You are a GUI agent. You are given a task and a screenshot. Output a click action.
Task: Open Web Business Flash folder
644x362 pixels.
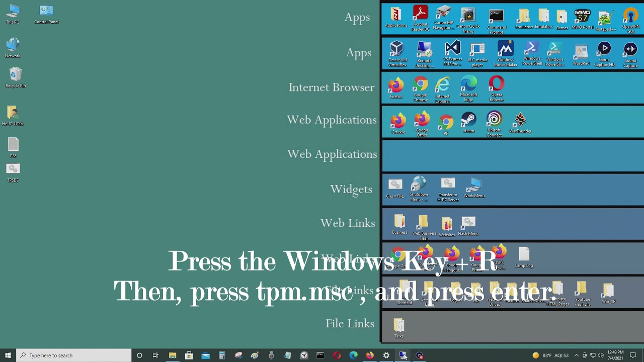[x=424, y=228]
